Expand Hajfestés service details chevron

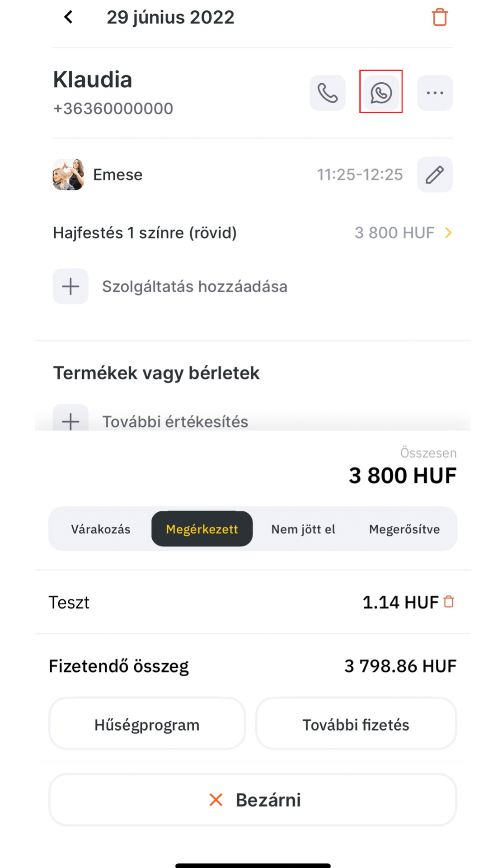(x=448, y=233)
